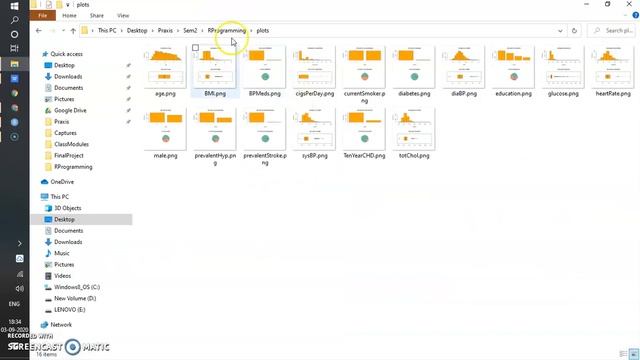The image size is (640, 360).
Task: Expand address bar history dropdown
Action: point(560,31)
